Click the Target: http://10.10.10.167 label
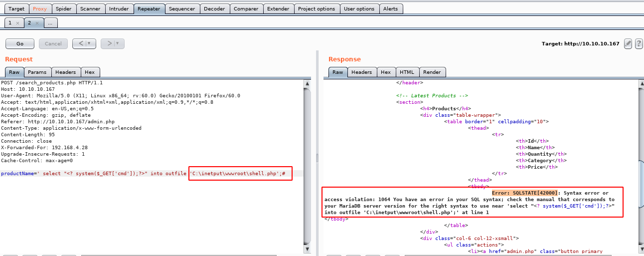644x256 pixels. (581, 44)
